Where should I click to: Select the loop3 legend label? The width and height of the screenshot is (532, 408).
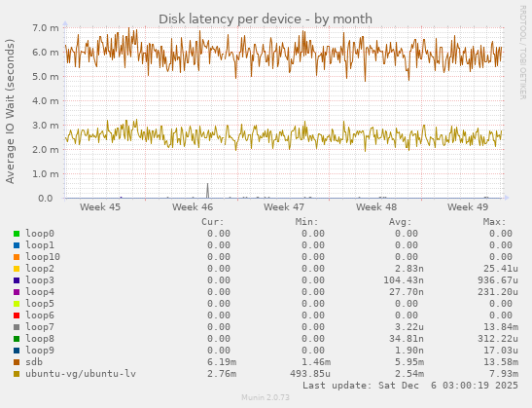coord(40,280)
